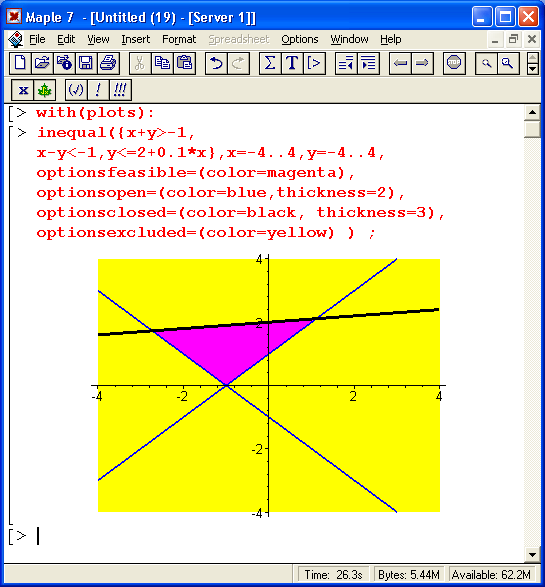The height and width of the screenshot is (587, 545).
Task: Expand the toolbar overflow down arrow
Action: point(532,69)
